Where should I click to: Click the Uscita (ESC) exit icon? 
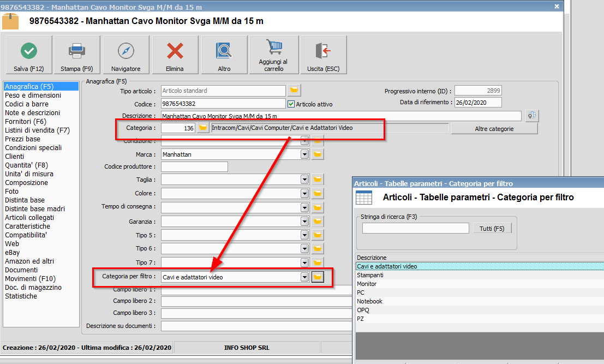[324, 51]
